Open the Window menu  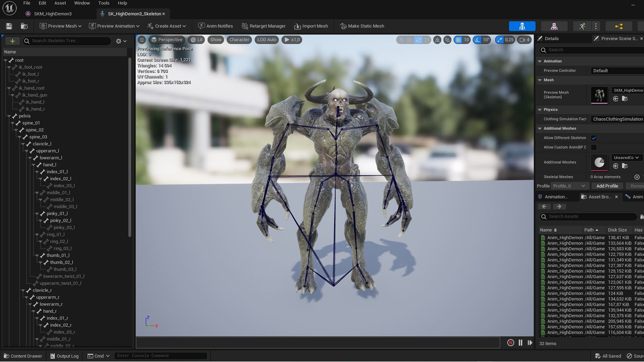82,3
